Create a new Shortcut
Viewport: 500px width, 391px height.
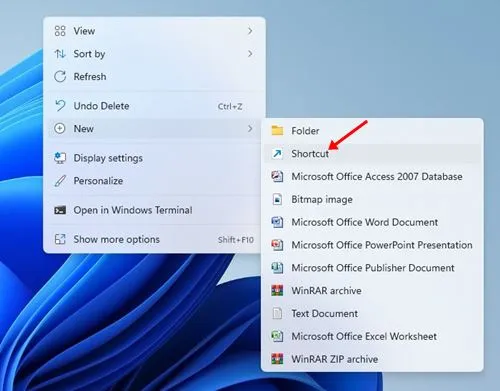pyautogui.click(x=372, y=153)
